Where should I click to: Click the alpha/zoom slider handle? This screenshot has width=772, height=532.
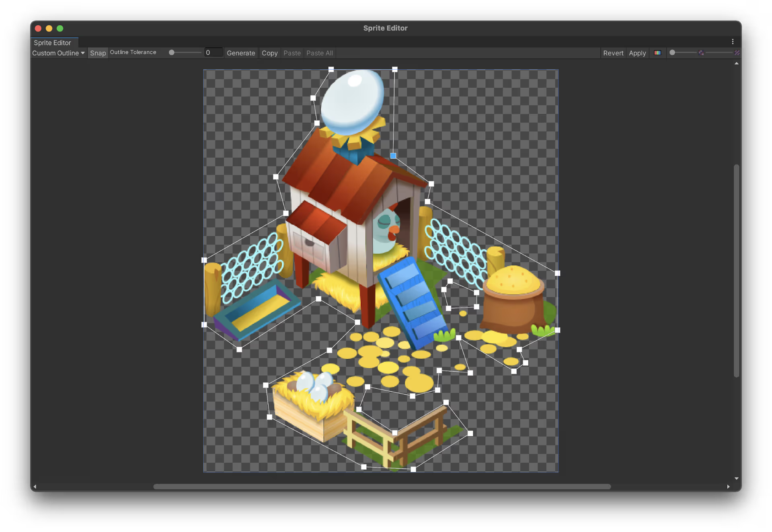pos(672,53)
